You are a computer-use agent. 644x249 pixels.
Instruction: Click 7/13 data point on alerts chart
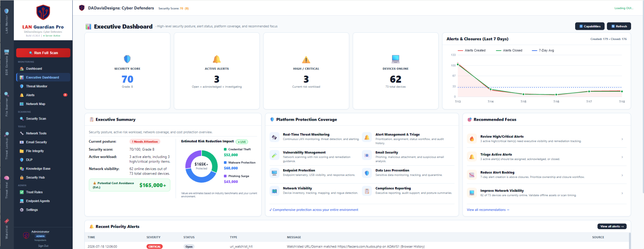click(458, 64)
